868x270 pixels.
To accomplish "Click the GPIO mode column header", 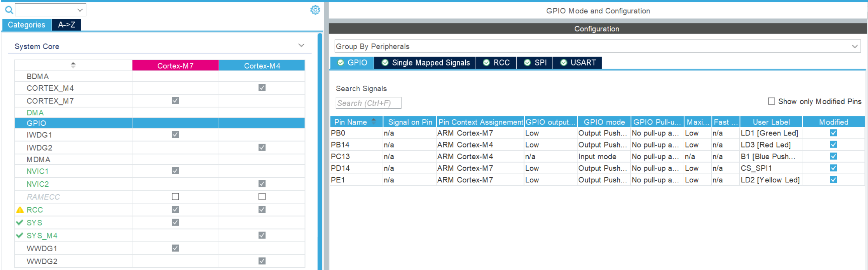I will click(x=604, y=122).
